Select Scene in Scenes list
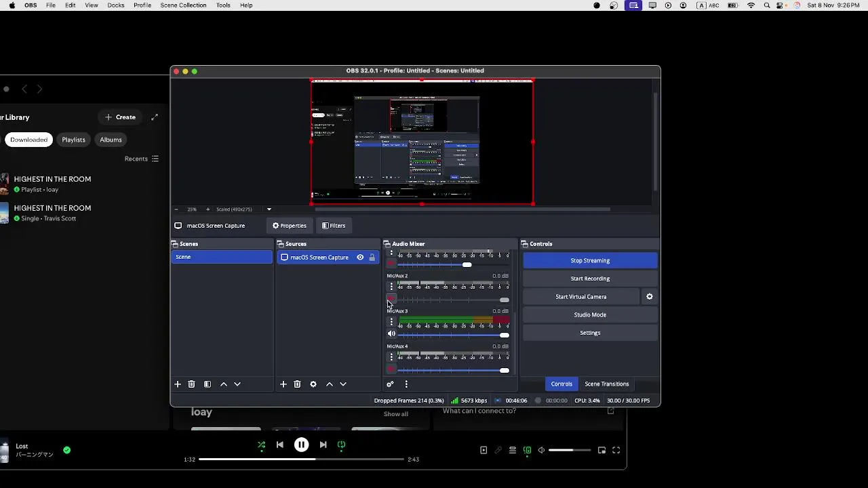The height and width of the screenshot is (488, 868). coord(222,257)
